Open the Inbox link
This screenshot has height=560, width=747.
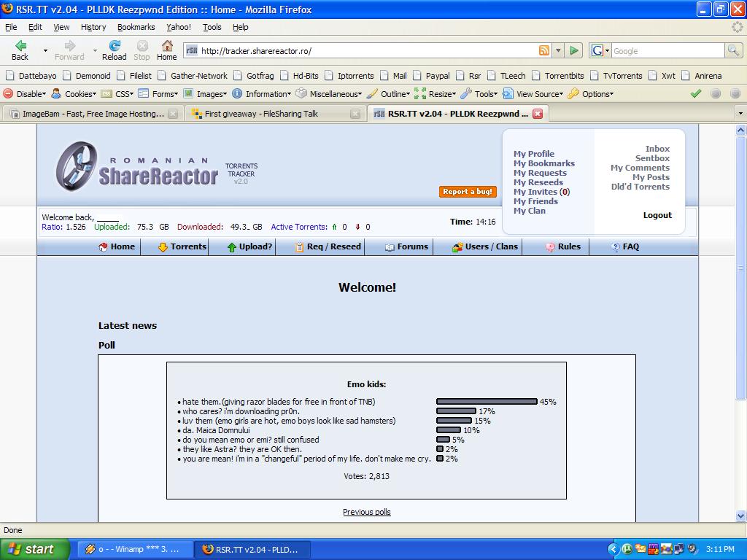(657, 149)
